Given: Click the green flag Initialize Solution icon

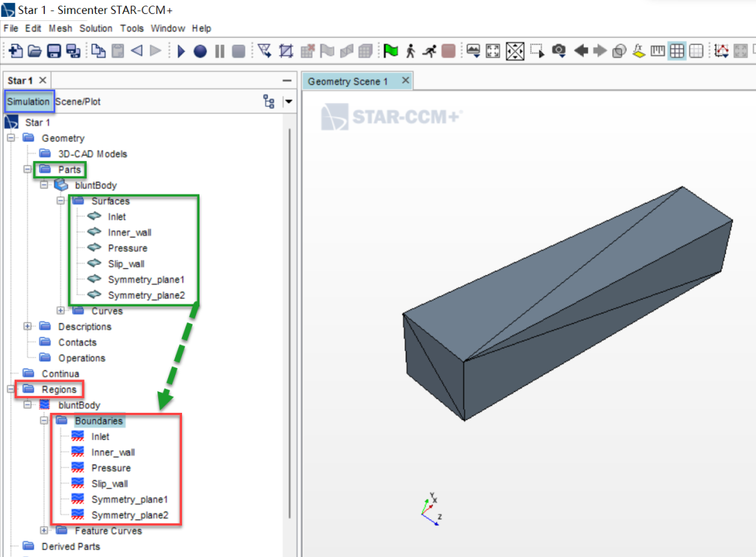Looking at the screenshot, I should tap(391, 50).
